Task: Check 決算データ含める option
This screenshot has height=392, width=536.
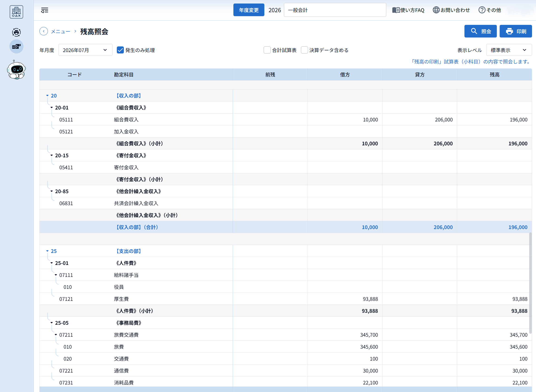Action: coord(304,50)
